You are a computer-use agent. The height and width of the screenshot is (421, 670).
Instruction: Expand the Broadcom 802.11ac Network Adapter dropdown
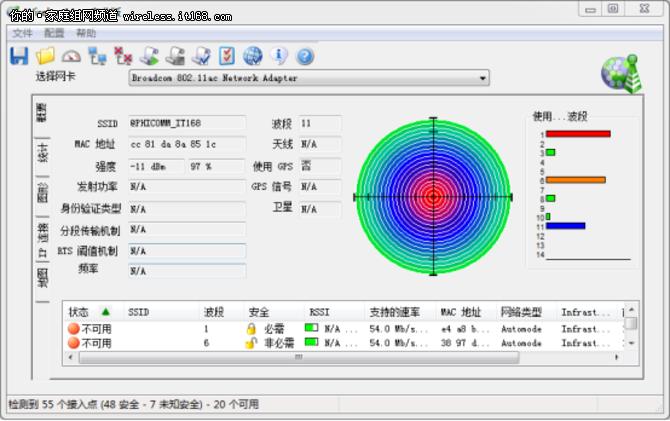click(x=482, y=78)
